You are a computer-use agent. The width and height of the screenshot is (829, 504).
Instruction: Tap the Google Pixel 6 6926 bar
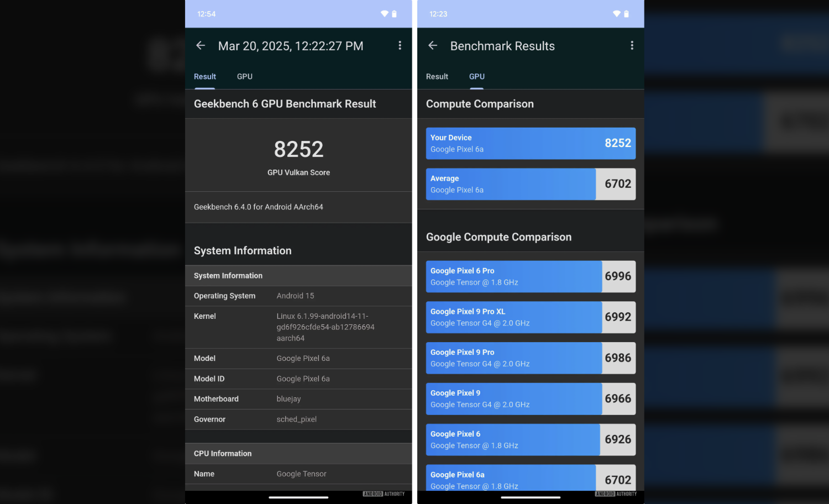click(531, 440)
